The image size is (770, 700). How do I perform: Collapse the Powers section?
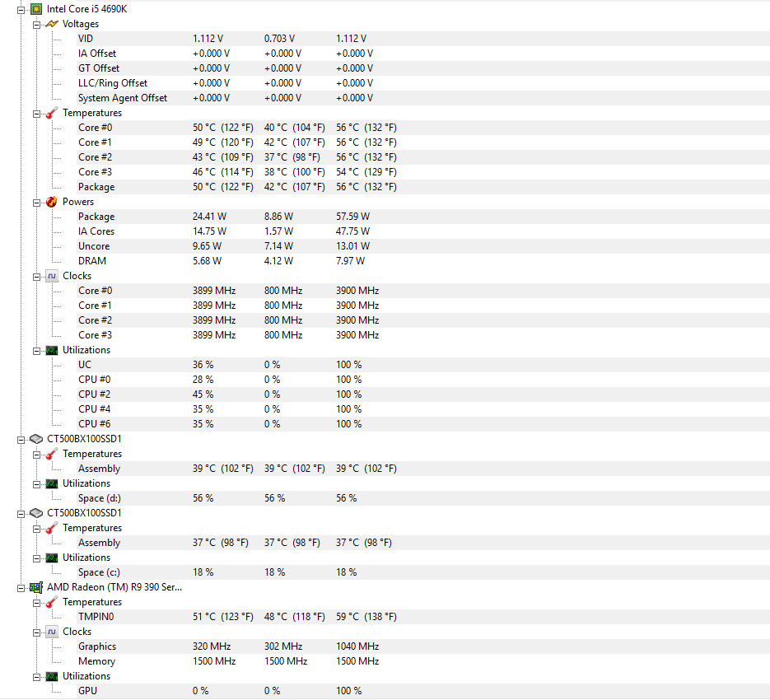pyautogui.click(x=36, y=203)
